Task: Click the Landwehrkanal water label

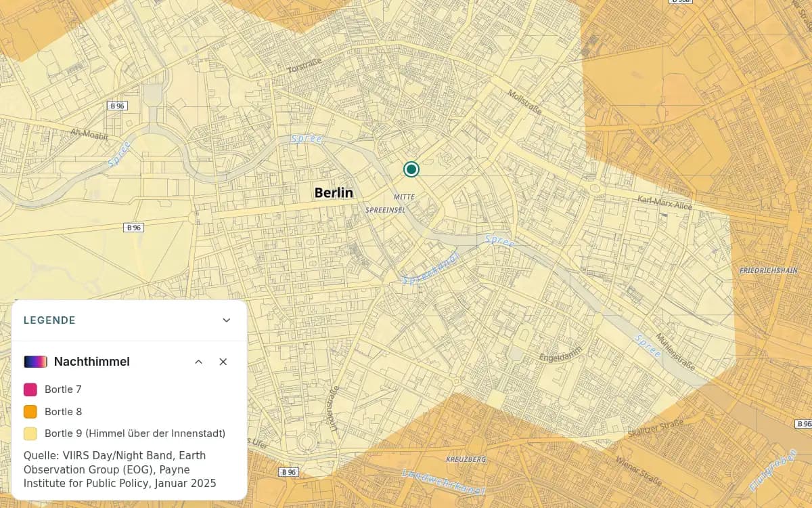Action: coord(444,482)
